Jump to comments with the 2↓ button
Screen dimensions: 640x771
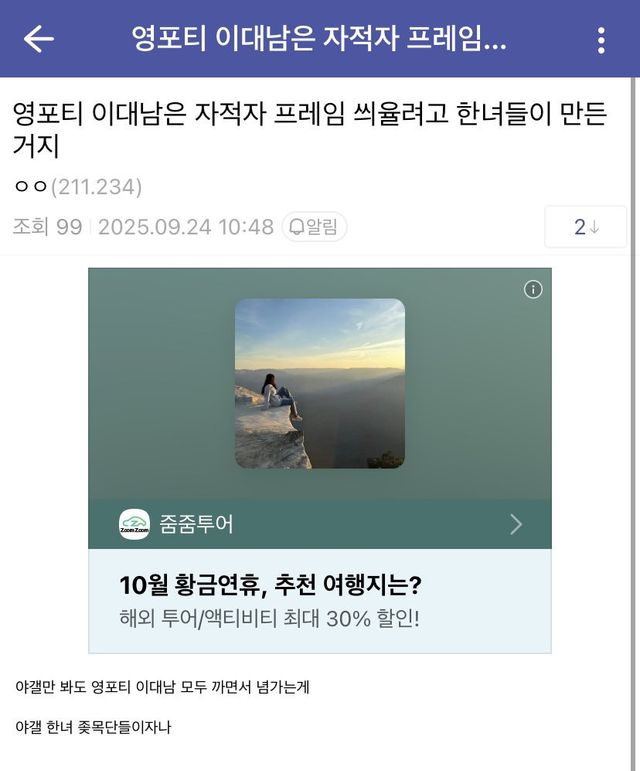click(585, 227)
